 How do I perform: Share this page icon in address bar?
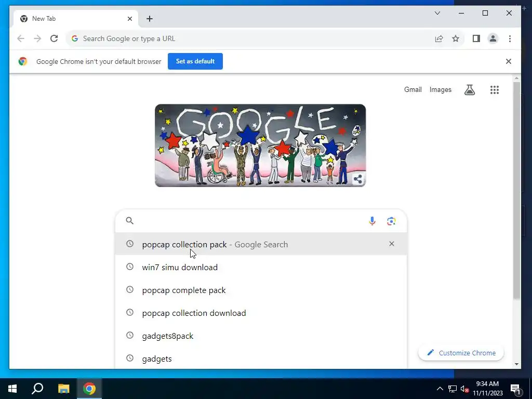click(x=438, y=38)
